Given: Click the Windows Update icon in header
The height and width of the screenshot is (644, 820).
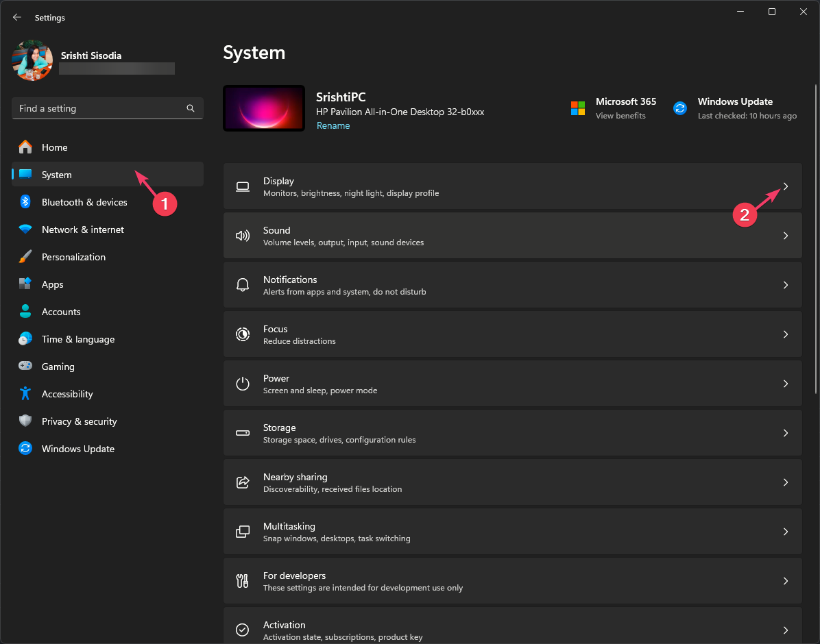Looking at the screenshot, I should click(680, 108).
